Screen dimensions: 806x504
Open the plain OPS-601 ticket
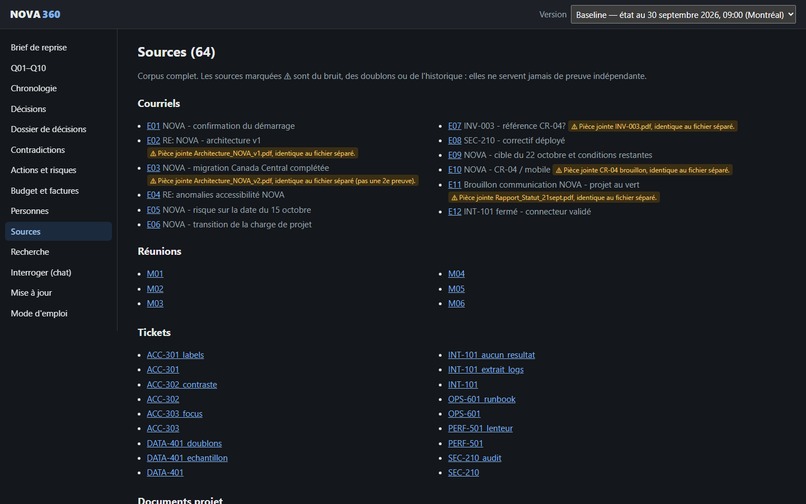tap(464, 414)
